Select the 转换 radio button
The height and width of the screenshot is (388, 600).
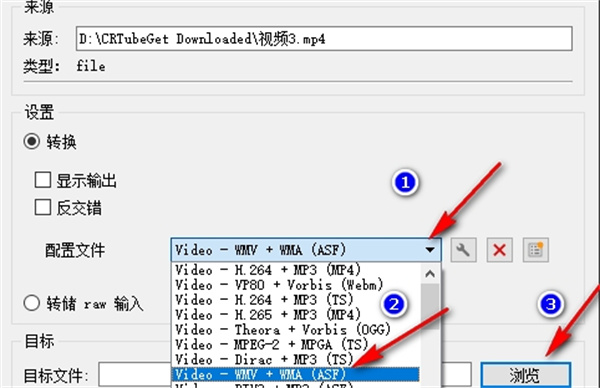31,141
